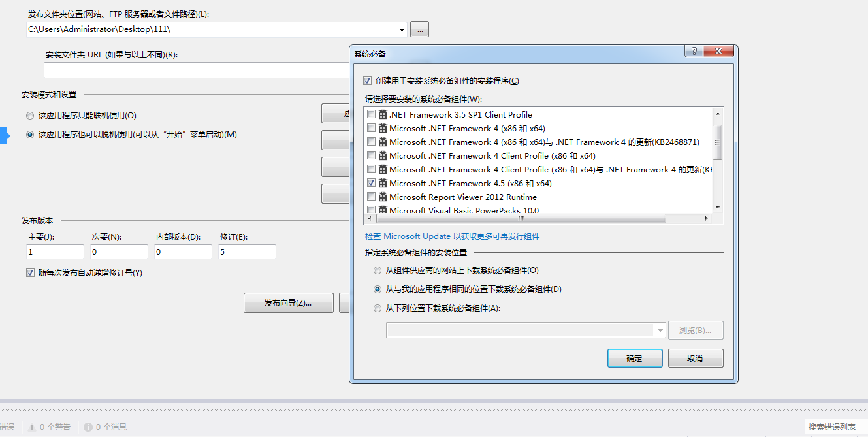Click the 搜索错误列表 search box
This screenshot has height=437, width=868.
[x=837, y=427]
